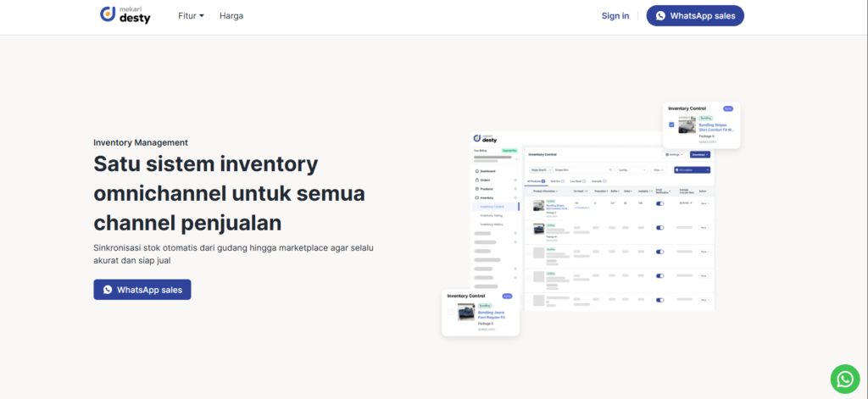The width and height of the screenshot is (868, 399).
Task: Open the All Location dropdown in preview
Action: point(692,170)
